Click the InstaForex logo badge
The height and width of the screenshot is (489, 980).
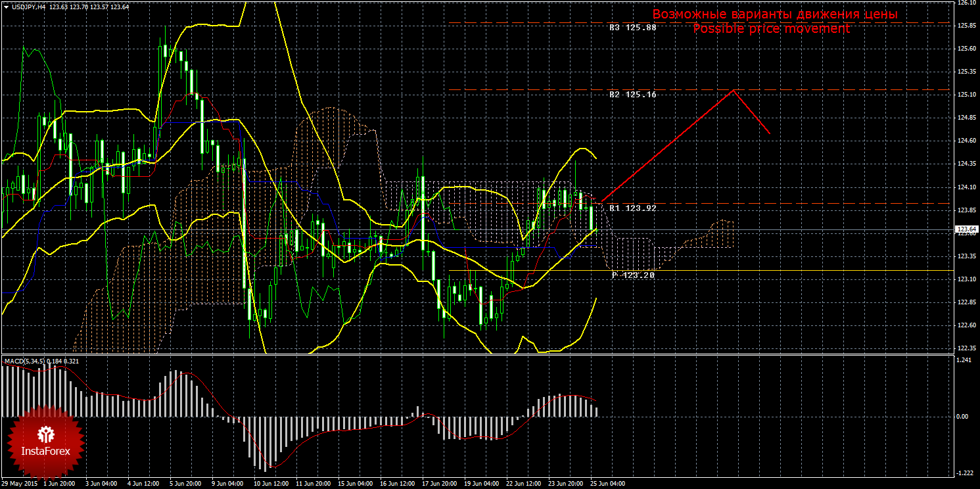[45, 440]
